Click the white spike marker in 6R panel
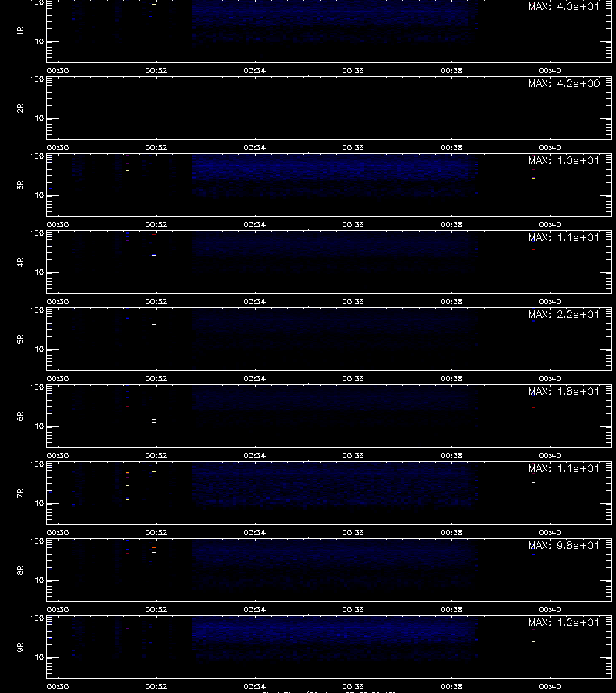The height and width of the screenshot is (693, 616). (154, 420)
